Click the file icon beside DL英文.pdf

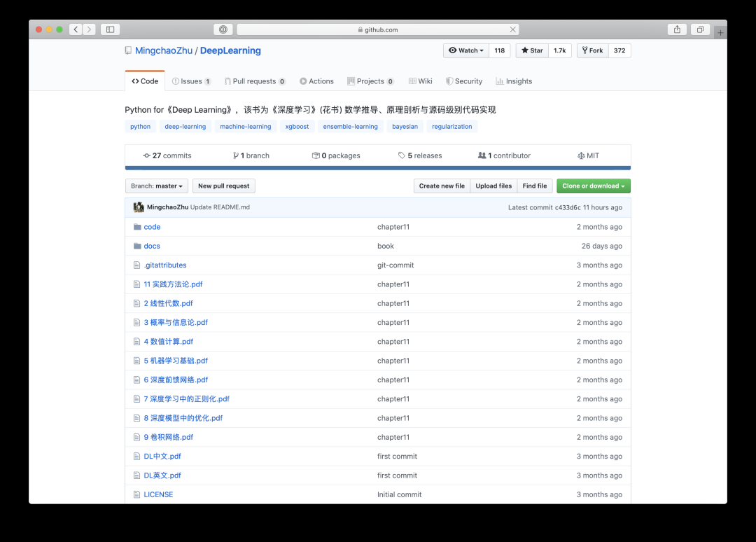tap(137, 475)
